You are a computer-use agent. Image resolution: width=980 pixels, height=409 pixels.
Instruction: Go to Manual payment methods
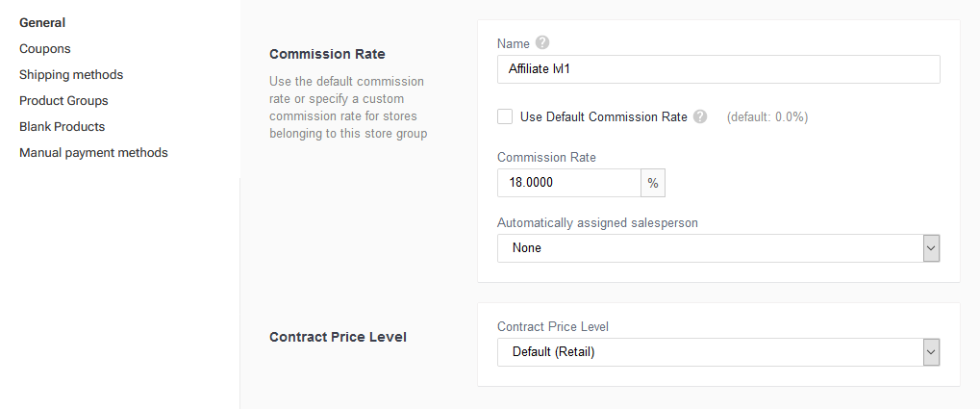93,153
